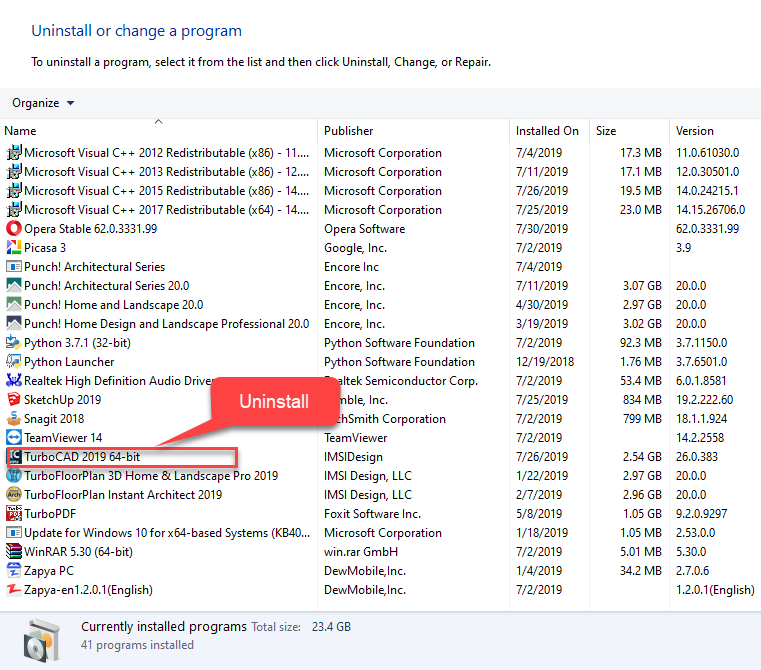The width and height of the screenshot is (761, 670).
Task: Sort list by Size column header
Action: [x=606, y=131]
